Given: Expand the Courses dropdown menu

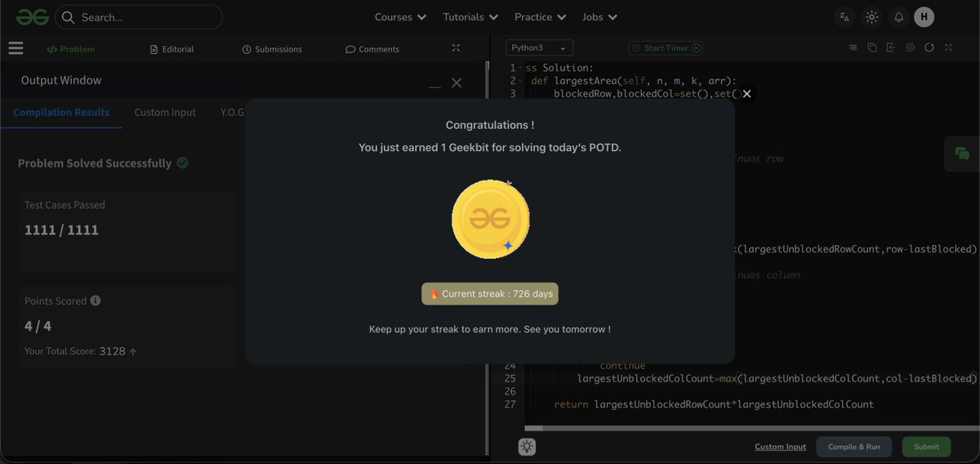Looking at the screenshot, I should pos(400,17).
